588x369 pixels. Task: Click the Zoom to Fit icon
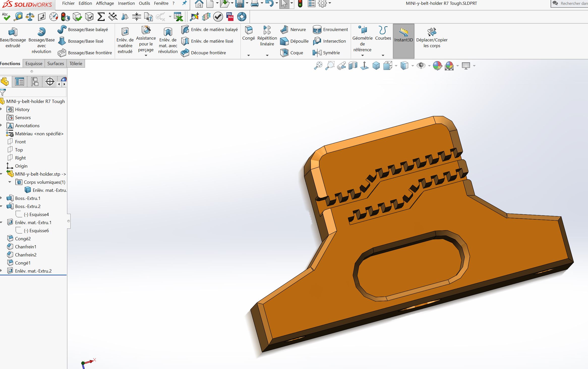coord(318,66)
